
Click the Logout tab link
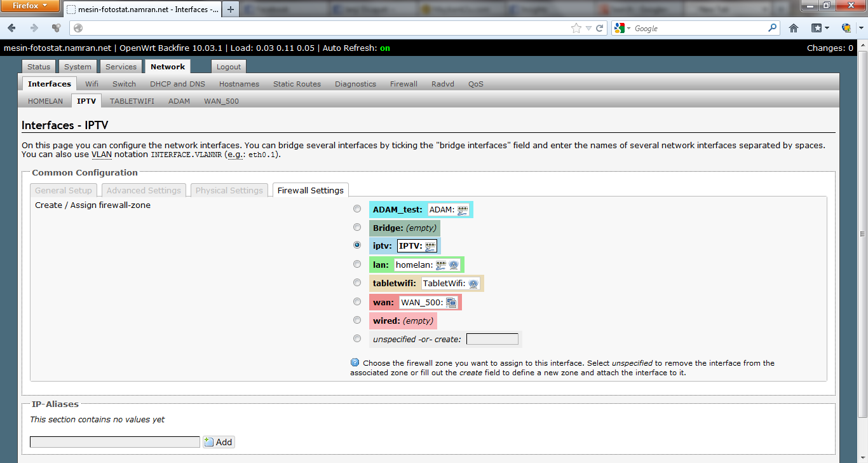click(x=228, y=67)
